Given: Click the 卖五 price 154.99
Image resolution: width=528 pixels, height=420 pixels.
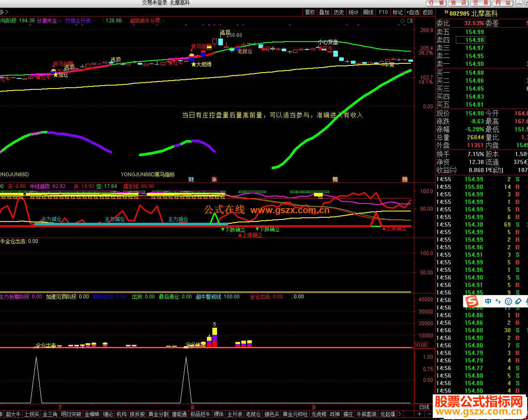Looking at the screenshot, I should (x=474, y=32).
